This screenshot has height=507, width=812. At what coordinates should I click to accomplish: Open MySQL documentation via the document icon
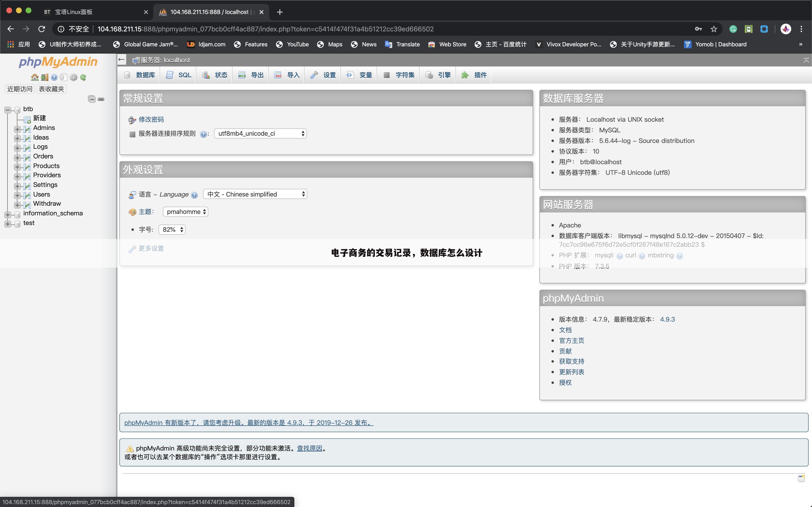tap(63, 77)
